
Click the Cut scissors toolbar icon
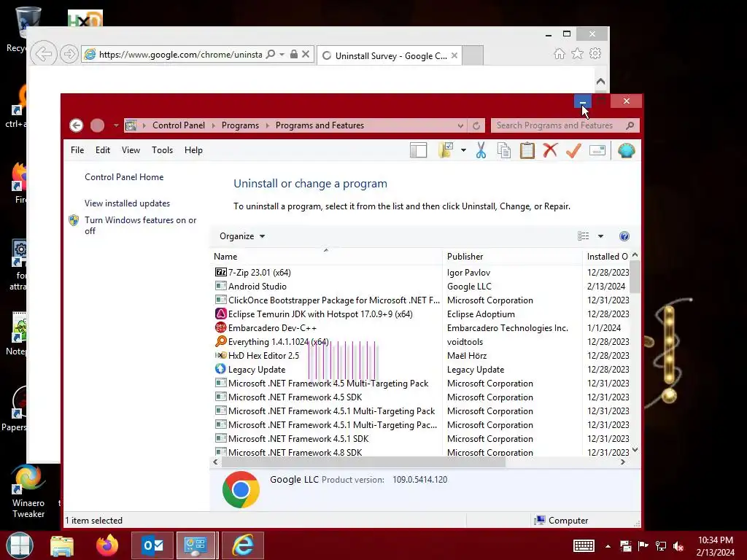[481, 150]
